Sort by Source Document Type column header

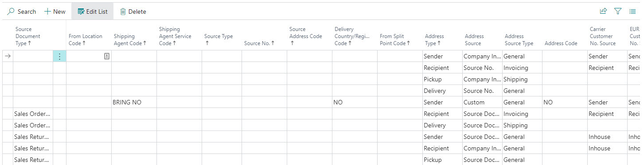pyautogui.click(x=28, y=36)
